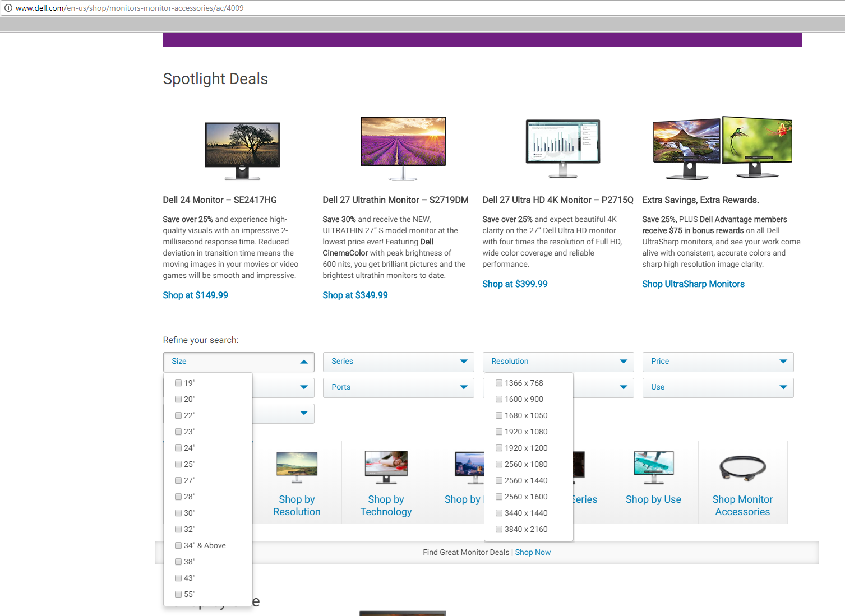The width and height of the screenshot is (845, 616).
Task: Open the Shop UltraSharp Monitors link
Action: [693, 284]
